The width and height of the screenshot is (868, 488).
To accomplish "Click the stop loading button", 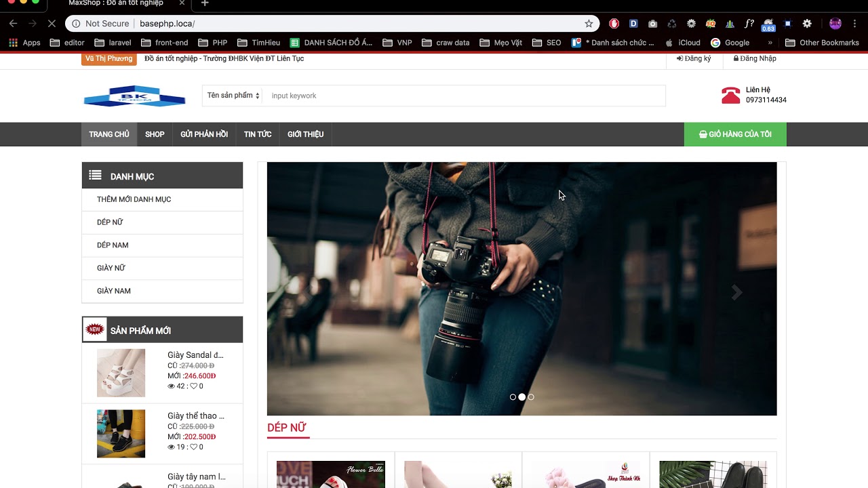I will pyautogui.click(x=52, y=24).
